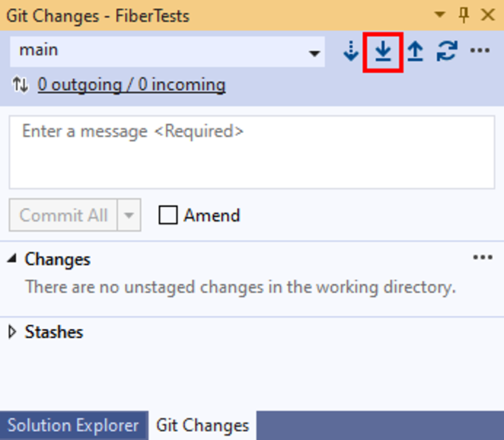Click the Push up-arrow icon
This screenshot has height=440, width=504.
(415, 52)
